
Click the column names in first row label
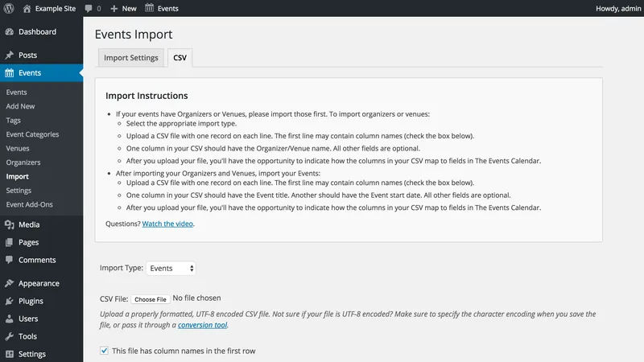184,351
